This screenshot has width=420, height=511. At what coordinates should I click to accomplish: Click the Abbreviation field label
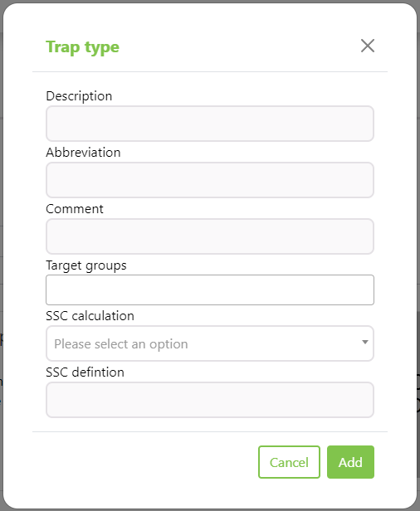(83, 153)
